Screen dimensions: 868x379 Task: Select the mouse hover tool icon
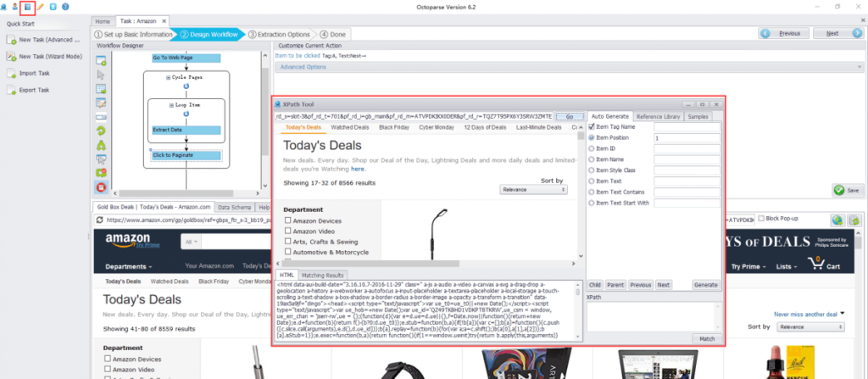(102, 159)
